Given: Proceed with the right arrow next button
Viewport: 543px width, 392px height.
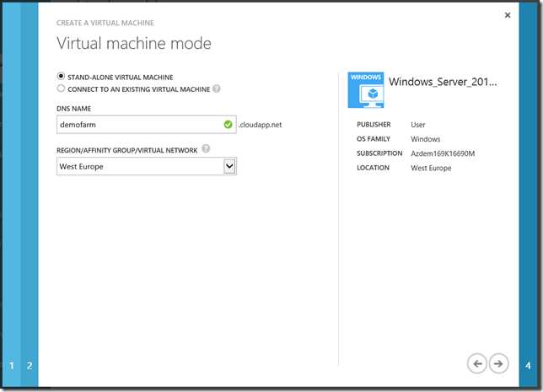Looking at the screenshot, I should tap(498, 363).
